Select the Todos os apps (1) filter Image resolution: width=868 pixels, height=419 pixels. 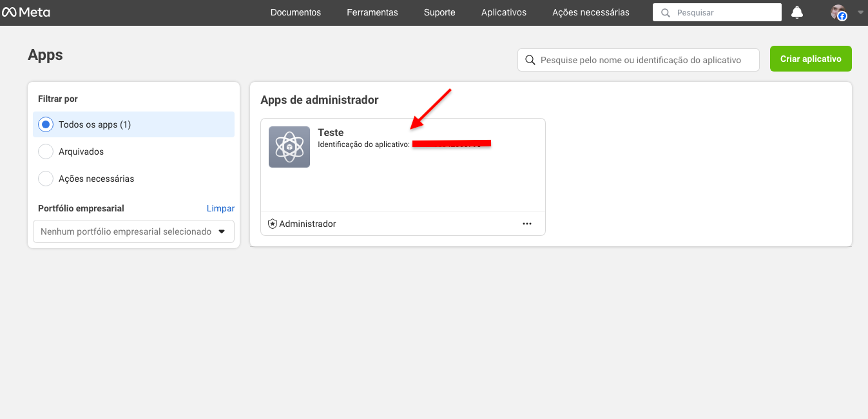pyautogui.click(x=133, y=124)
